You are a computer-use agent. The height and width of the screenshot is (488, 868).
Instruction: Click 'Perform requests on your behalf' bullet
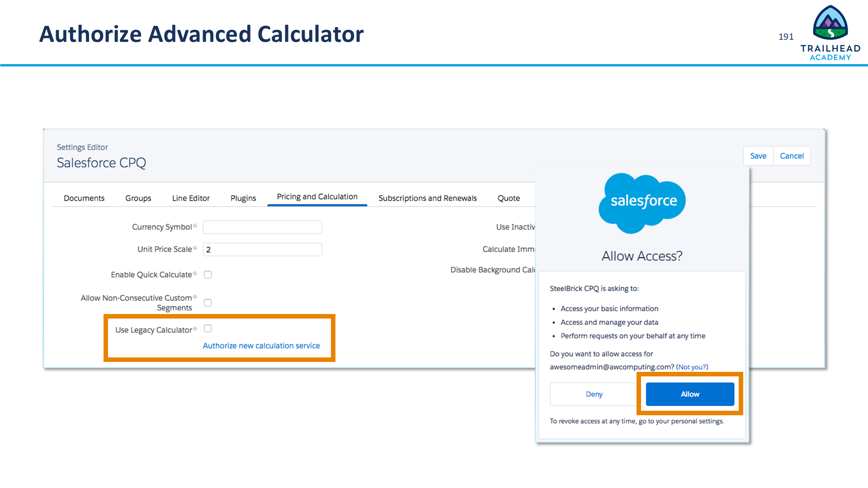[x=633, y=336]
